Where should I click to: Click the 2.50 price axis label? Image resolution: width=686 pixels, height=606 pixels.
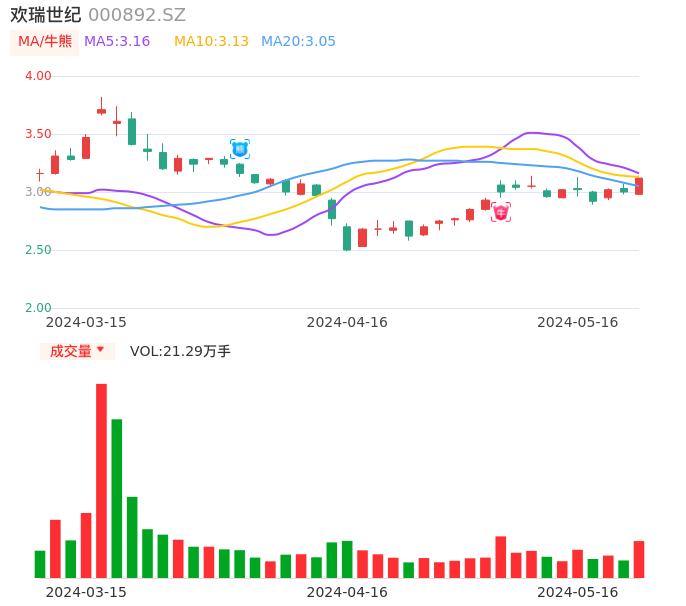point(38,250)
